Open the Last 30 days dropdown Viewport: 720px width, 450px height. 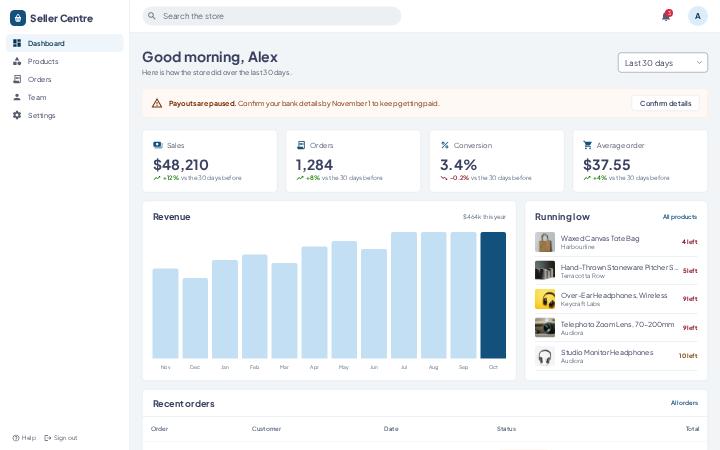tap(663, 62)
